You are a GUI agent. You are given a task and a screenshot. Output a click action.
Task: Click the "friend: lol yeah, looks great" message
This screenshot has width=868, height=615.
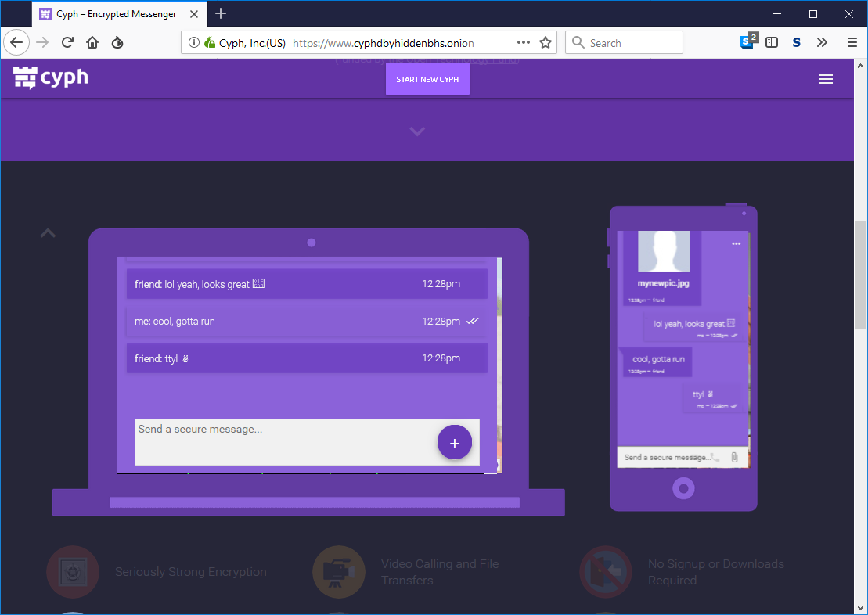tap(307, 284)
